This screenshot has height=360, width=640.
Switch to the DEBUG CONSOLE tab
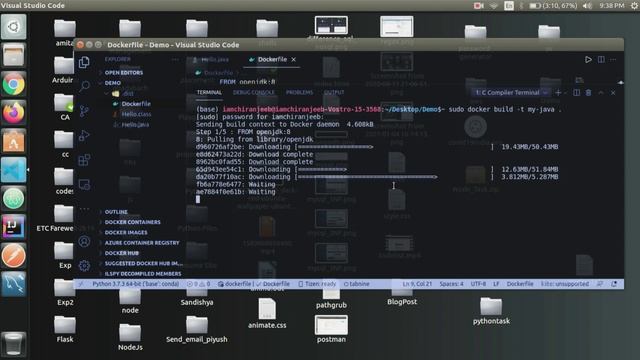click(x=253, y=93)
